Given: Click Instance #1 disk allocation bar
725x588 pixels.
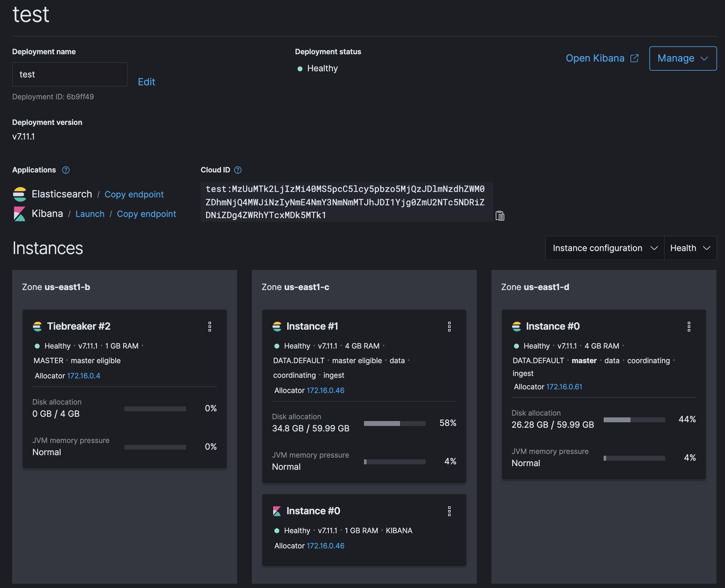Looking at the screenshot, I should (395, 423).
